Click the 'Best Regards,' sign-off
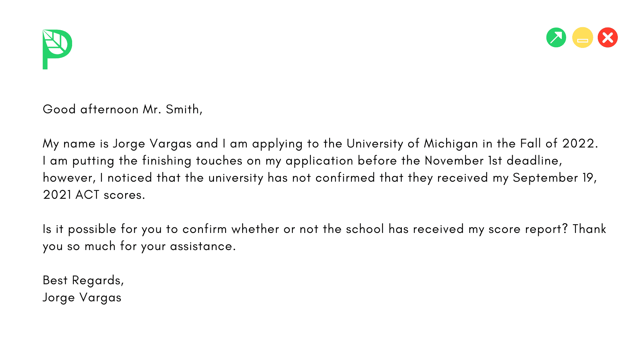The image size is (644, 362). tap(83, 280)
